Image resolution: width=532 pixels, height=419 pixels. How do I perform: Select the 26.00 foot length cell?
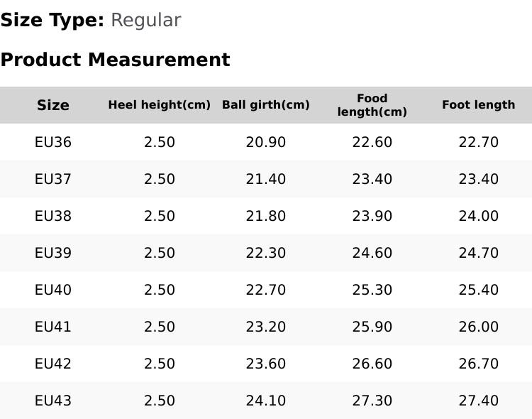click(x=478, y=327)
